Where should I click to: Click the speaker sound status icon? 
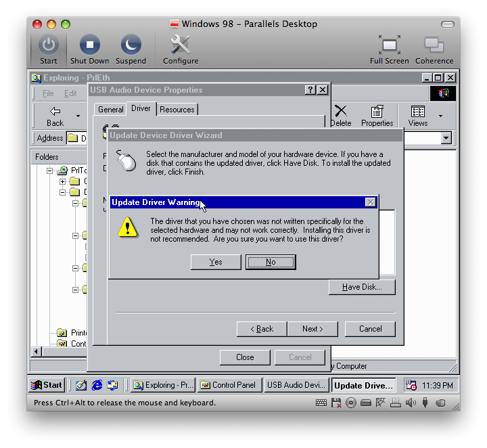(x=411, y=403)
